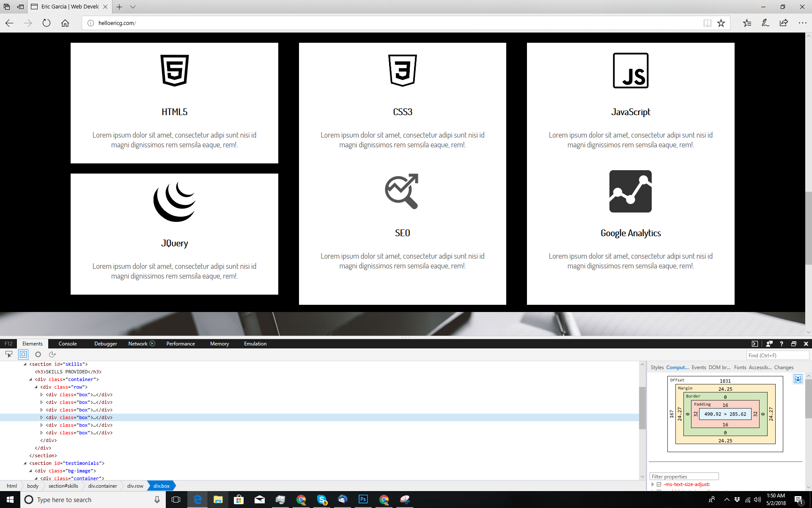The width and height of the screenshot is (812, 508).
Task: Click the Filter properties input
Action: (x=684, y=477)
